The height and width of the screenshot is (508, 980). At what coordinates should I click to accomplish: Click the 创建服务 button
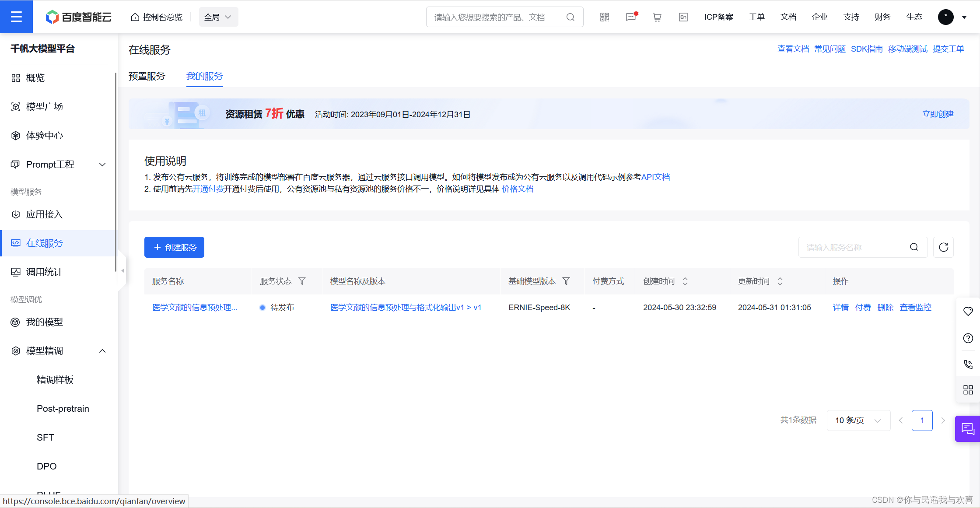point(174,247)
